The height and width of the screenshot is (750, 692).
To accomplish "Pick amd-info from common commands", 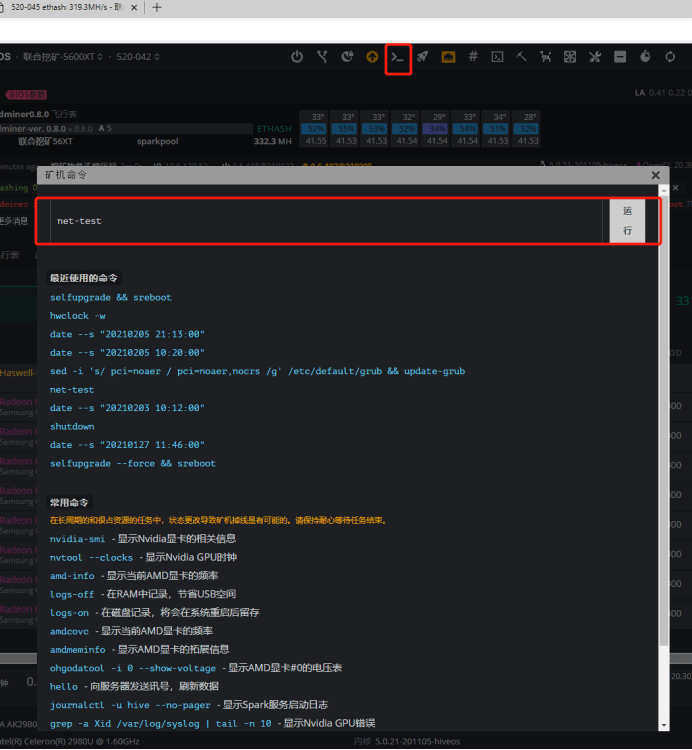I will (x=72, y=576).
